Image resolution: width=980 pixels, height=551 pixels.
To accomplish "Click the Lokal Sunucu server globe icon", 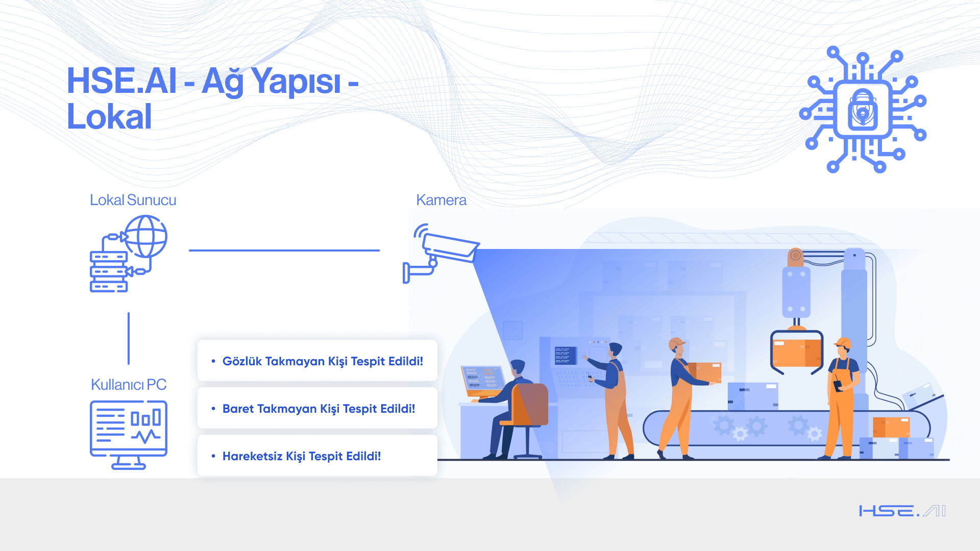I will tap(129, 254).
